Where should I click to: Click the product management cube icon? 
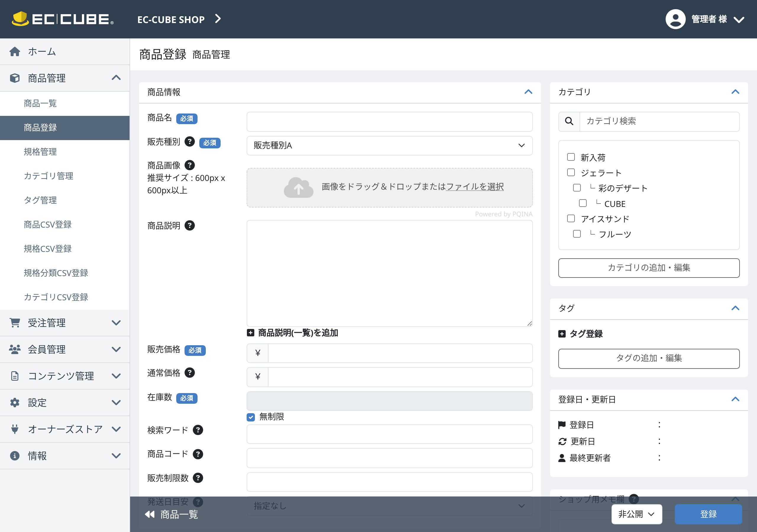click(x=15, y=78)
